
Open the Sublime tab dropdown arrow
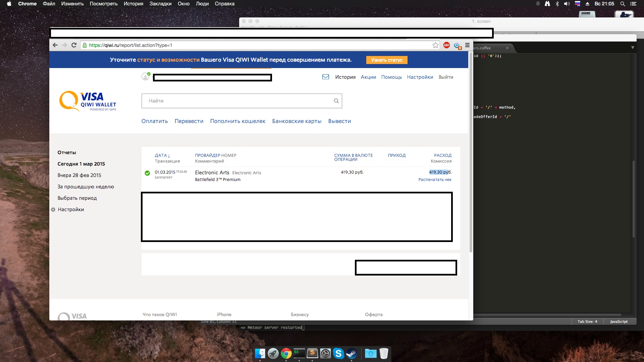(633, 48)
